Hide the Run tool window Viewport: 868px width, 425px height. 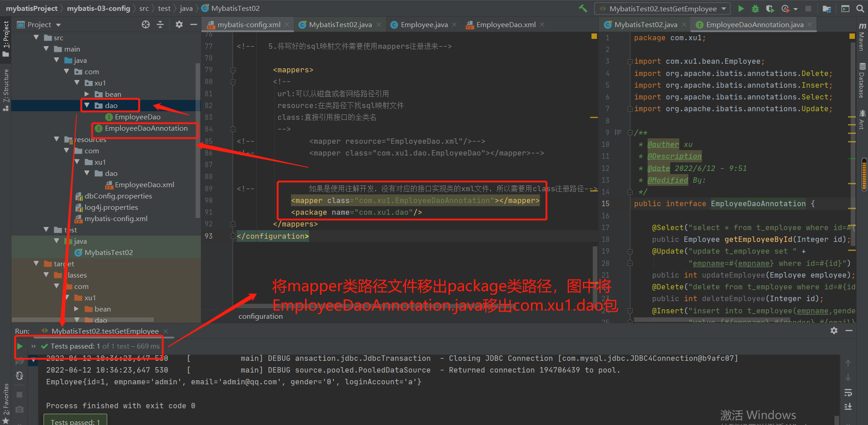tap(849, 331)
